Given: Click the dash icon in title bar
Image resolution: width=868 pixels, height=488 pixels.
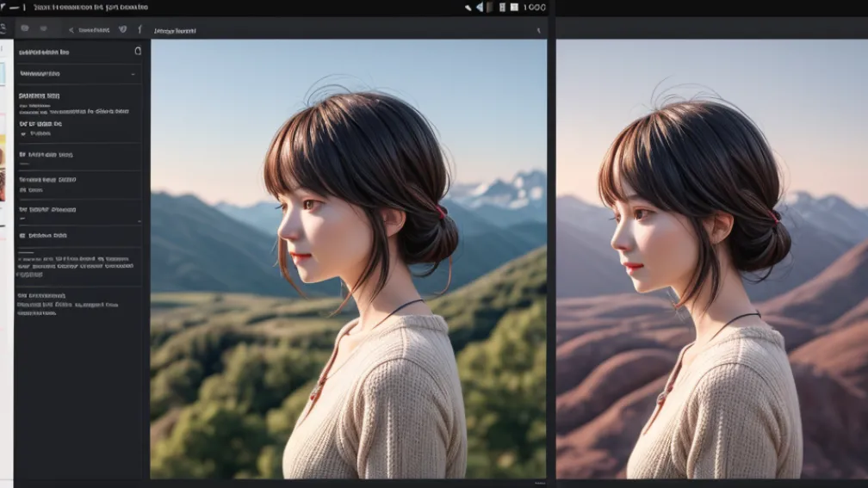Looking at the screenshot, I should (15, 8).
